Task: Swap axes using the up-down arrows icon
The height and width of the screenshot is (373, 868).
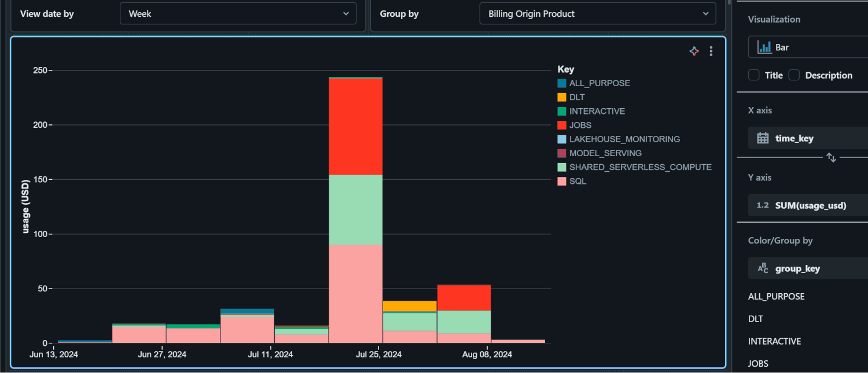Action: click(x=832, y=157)
